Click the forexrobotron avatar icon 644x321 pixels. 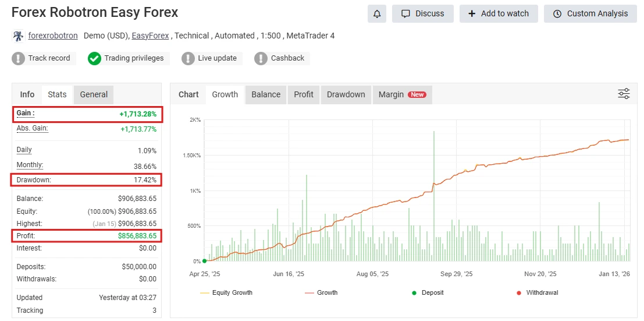[18, 36]
